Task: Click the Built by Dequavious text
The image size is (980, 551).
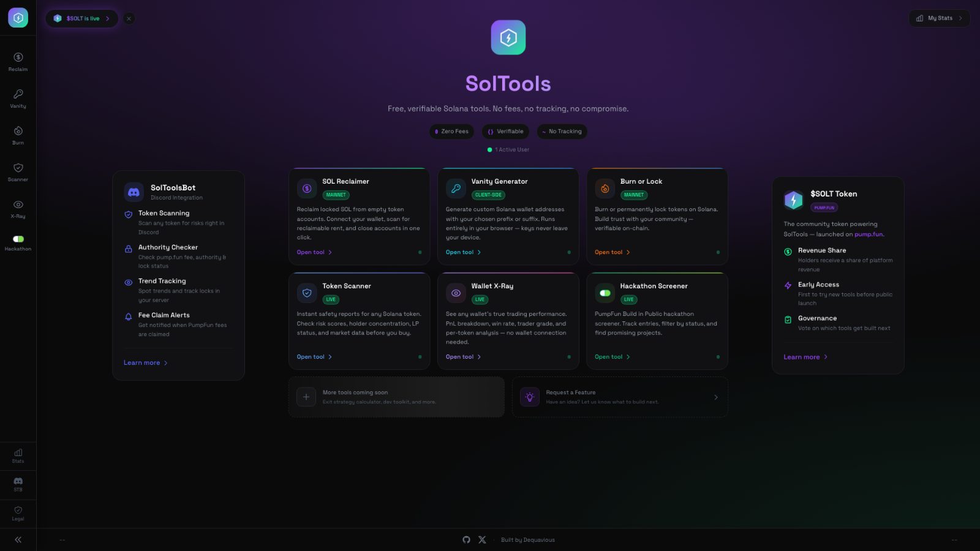Action: [528, 540]
